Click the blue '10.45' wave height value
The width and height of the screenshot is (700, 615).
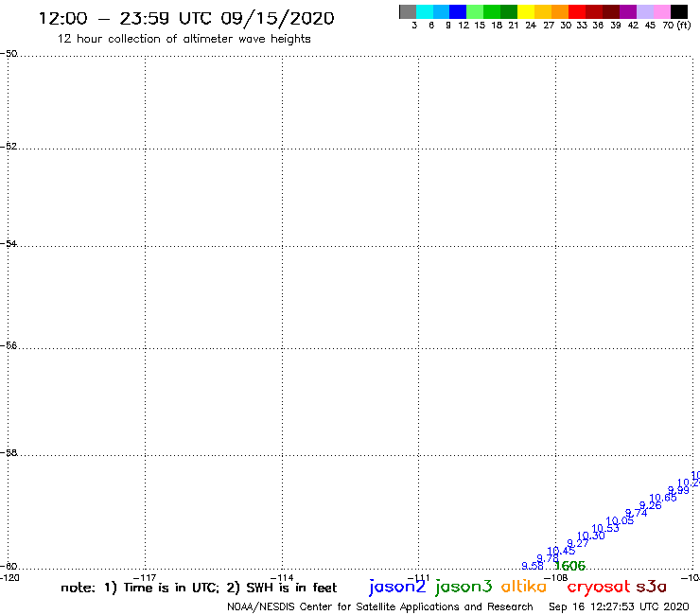(x=561, y=551)
